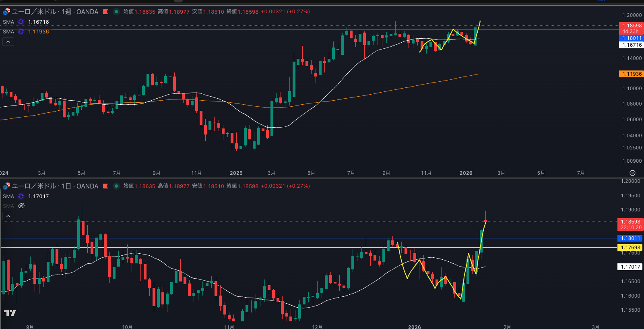Screen dimensions: 644x329
Task: Click green market status dot on weekly chart
Action: (x=116, y=12)
